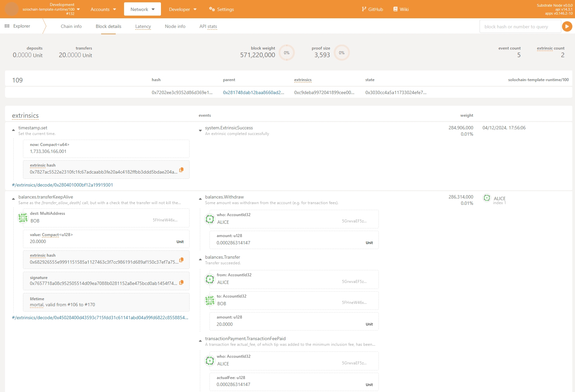This screenshot has width=575, height=392.
Task: Collapse the transactionPayment.TransactionFeePaid event
Action: (x=200, y=341)
